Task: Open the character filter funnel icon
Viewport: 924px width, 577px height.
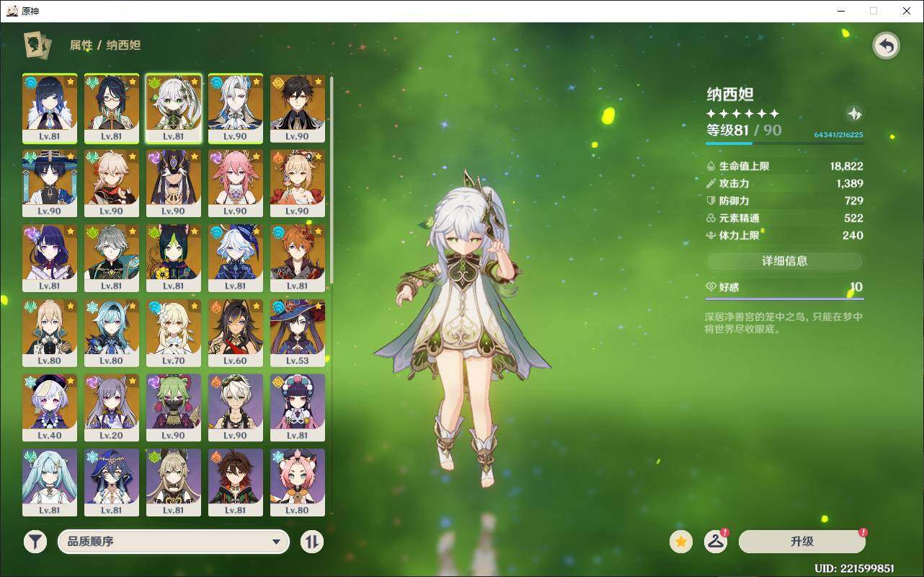Action: (35, 542)
